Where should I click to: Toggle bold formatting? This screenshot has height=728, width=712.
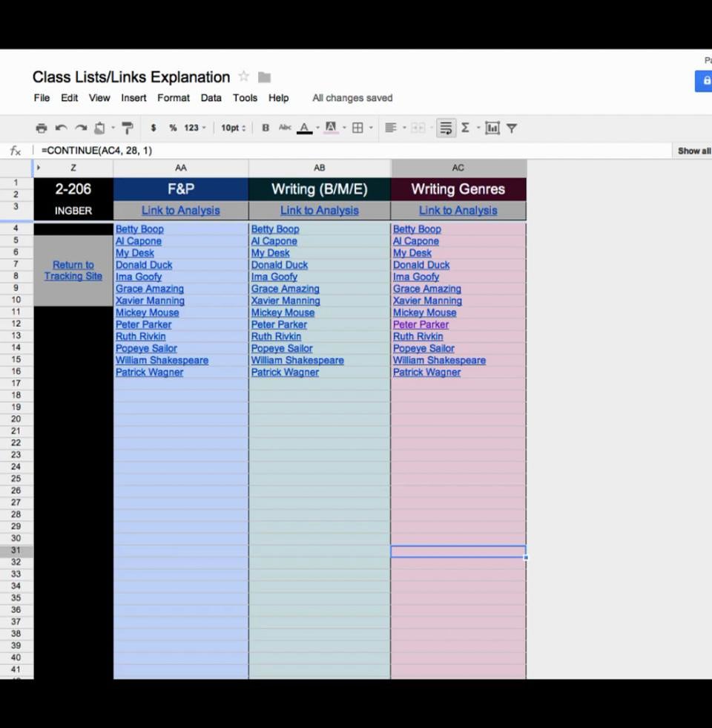click(266, 128)
